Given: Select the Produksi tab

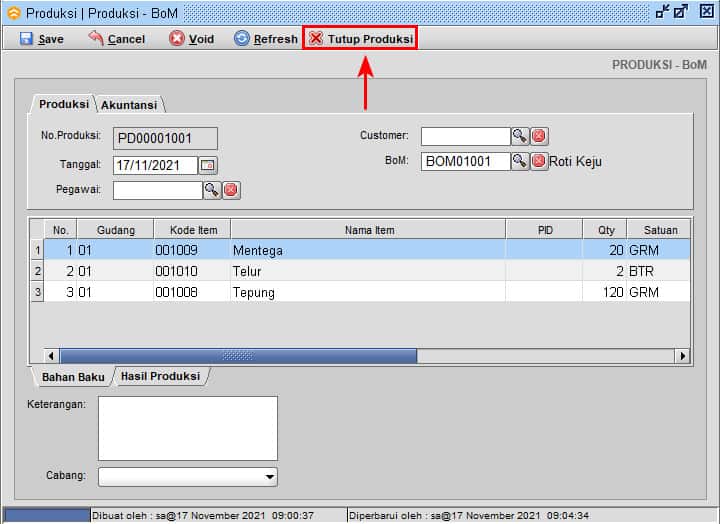Looking at the screenshot, I should (64, 104).
